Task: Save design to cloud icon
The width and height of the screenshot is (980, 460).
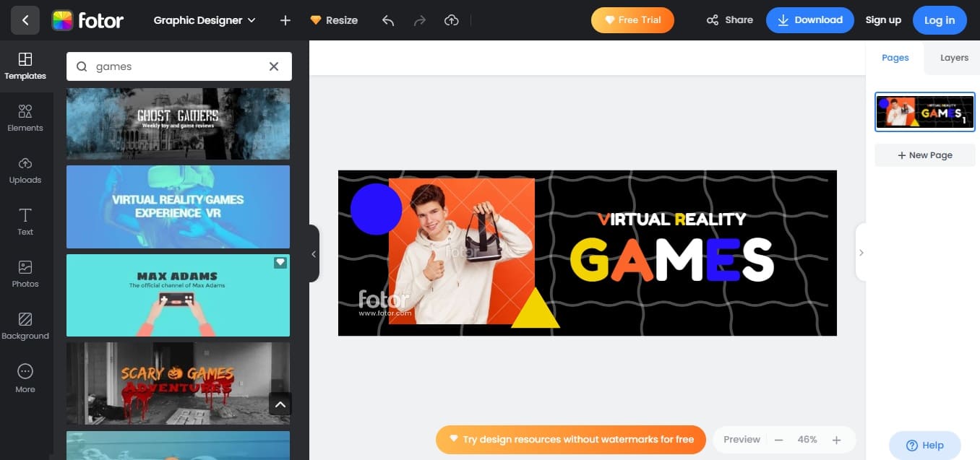Action: (x=452, y=20)
